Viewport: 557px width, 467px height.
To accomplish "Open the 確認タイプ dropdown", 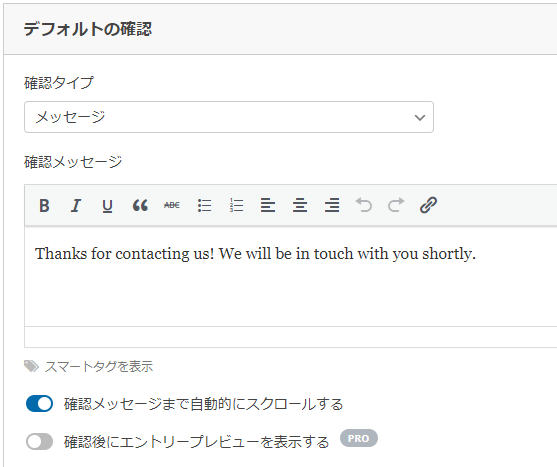I will 229,117.
